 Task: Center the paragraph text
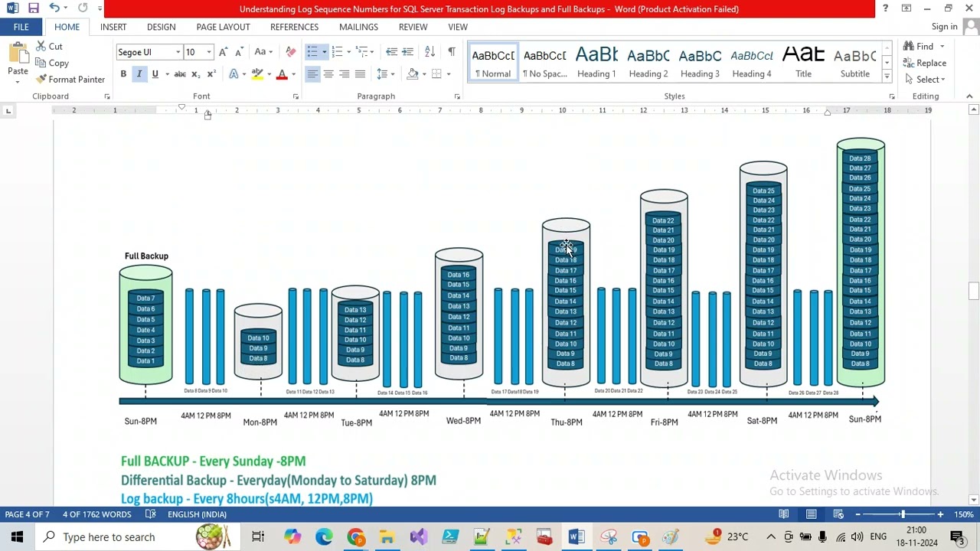click(328, 74)
